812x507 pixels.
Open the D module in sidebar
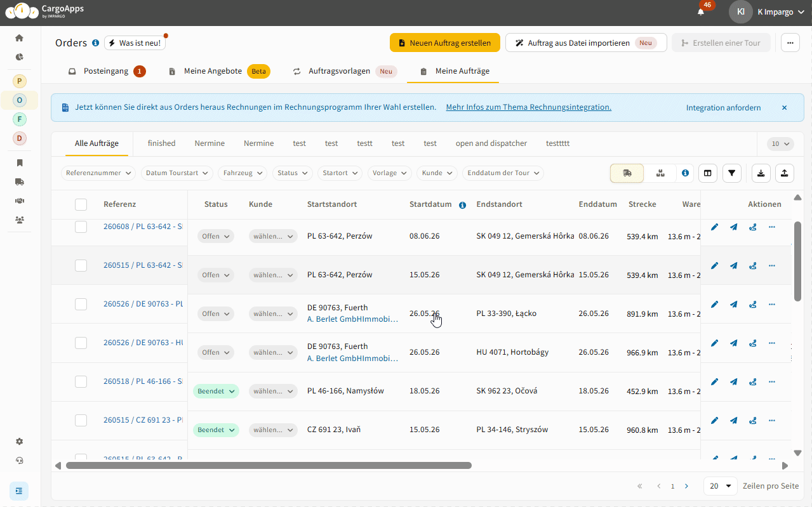tap(20, 138)
